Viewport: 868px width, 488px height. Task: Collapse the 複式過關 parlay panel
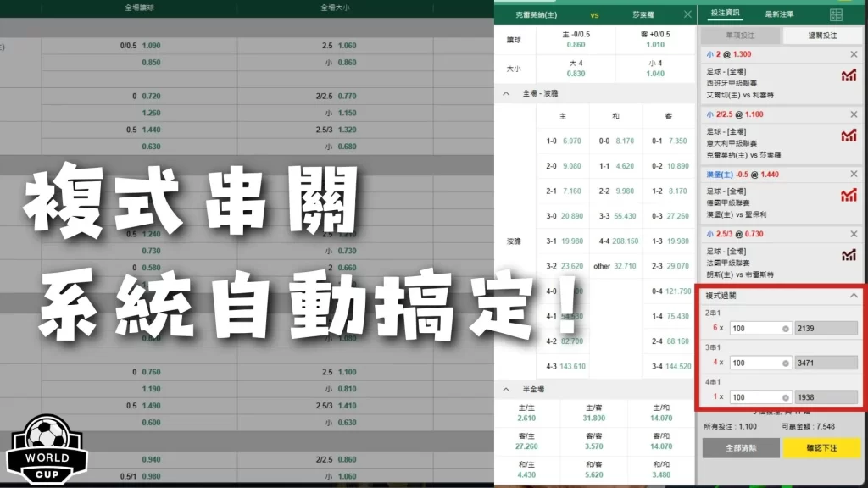[852, 295]
